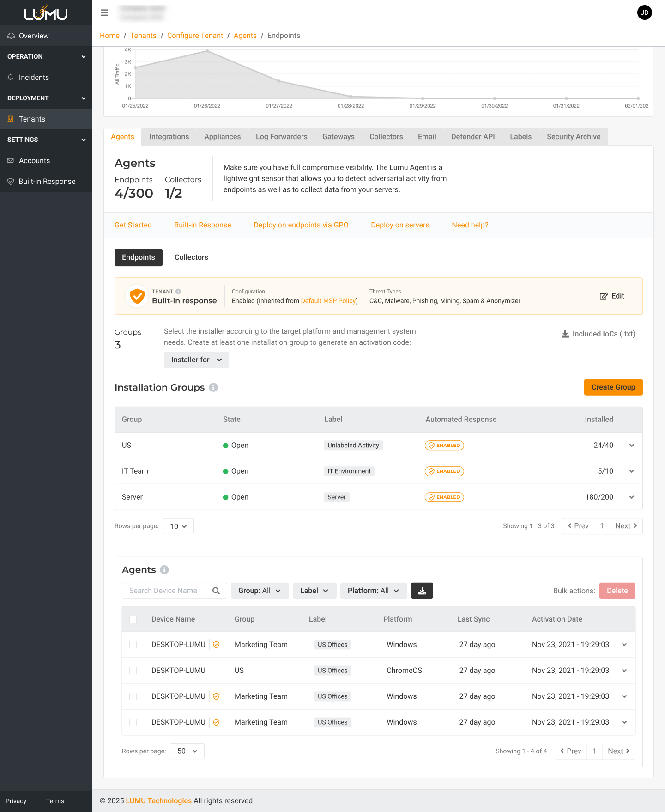
Task: Switch to the Collectors sub-tab
Action: [x=191, y=257]
